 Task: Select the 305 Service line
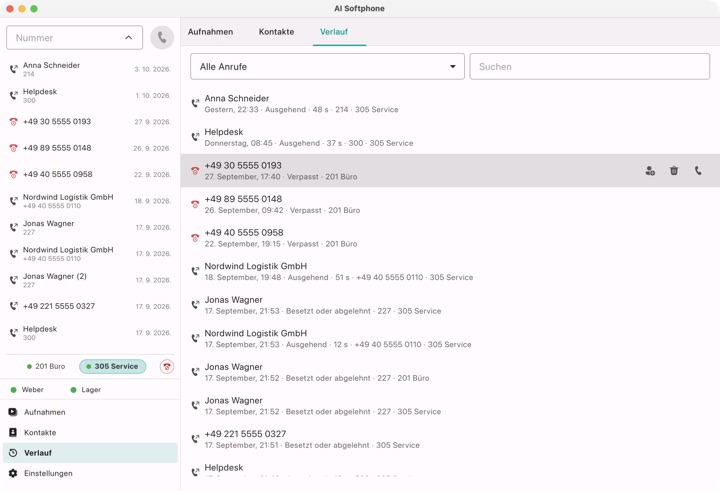[x=112, y=366]
